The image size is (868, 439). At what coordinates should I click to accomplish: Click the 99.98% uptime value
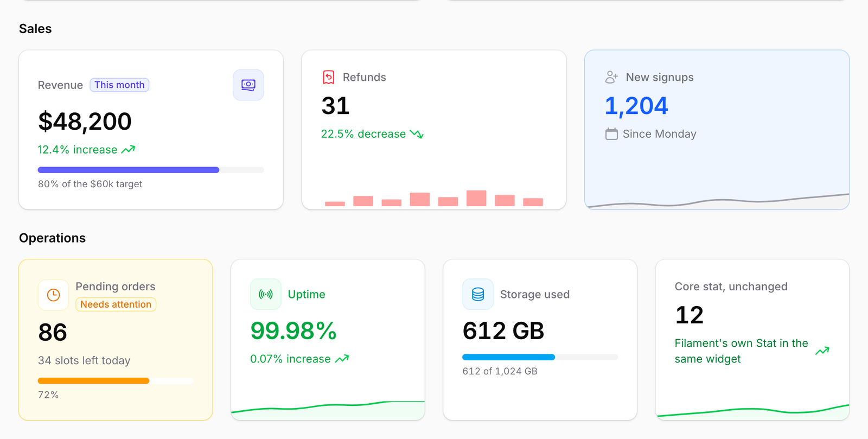pyautogui.click(x=293, y=331)
